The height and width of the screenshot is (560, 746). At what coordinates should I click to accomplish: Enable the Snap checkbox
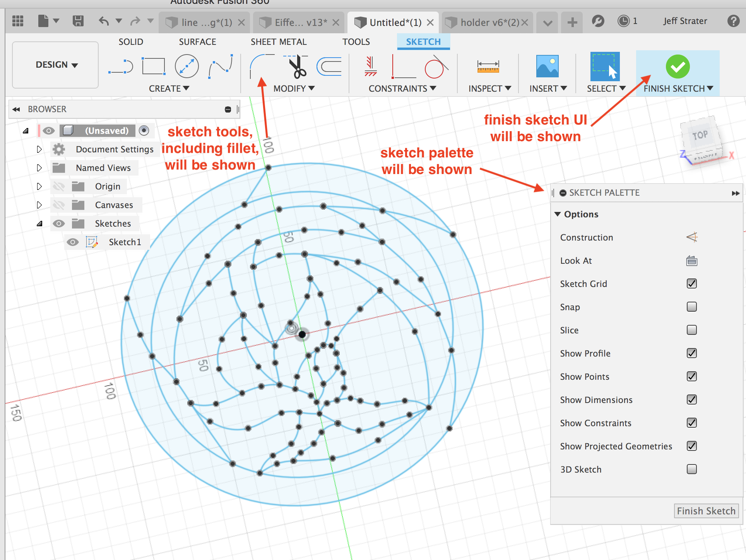(692, 307)
